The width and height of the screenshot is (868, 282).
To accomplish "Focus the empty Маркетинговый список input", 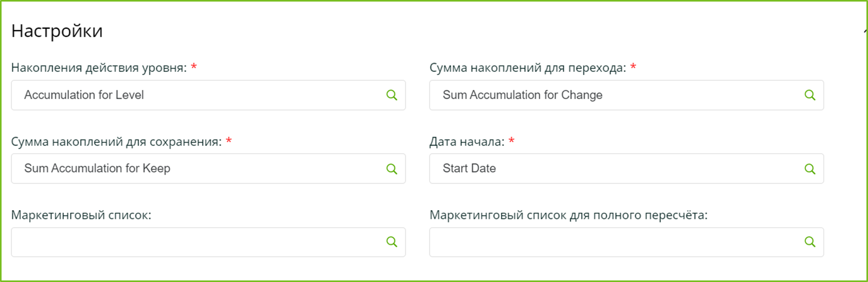I will (x=198, y=242).
